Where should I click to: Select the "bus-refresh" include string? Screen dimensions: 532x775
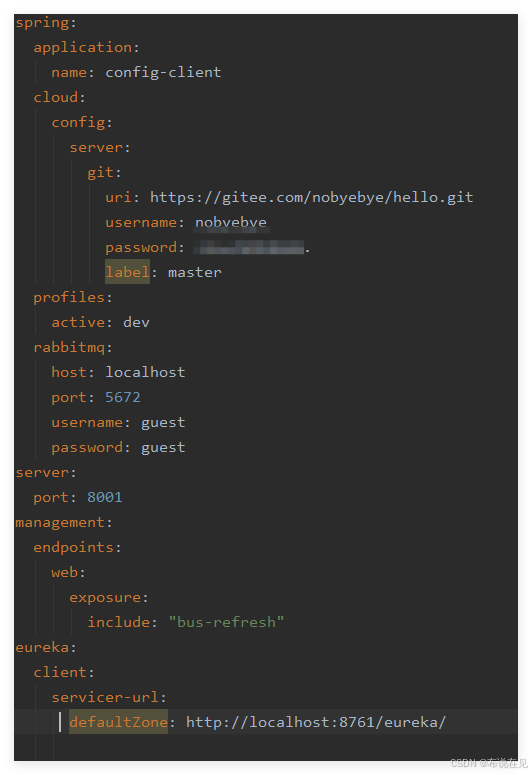[226, 622]
